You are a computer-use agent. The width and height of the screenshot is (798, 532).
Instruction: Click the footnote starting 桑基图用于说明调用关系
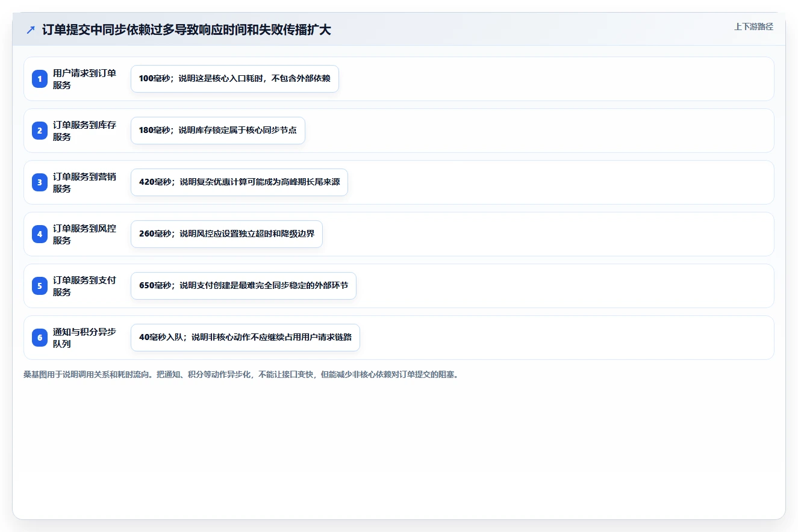241,374
